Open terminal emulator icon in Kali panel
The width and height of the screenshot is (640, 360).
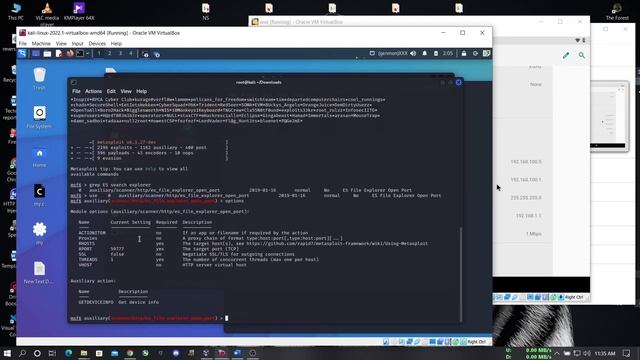click(80, 53)
